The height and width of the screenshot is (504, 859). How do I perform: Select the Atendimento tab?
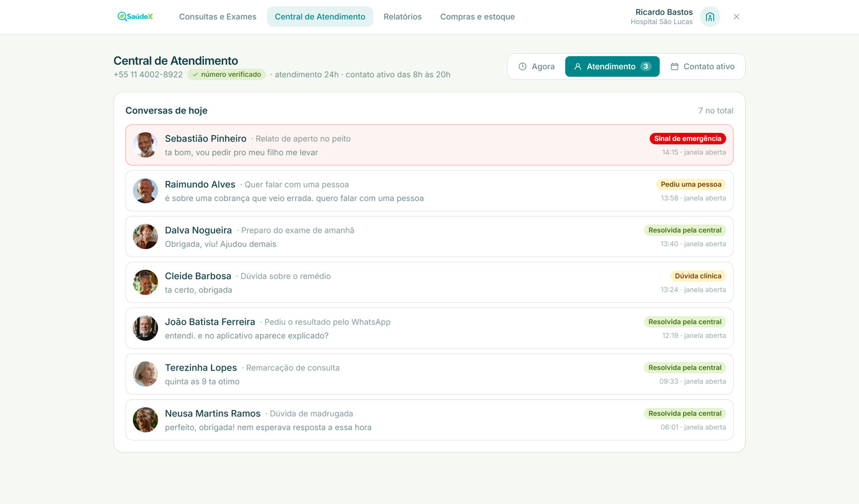click(x=612, y=66)
